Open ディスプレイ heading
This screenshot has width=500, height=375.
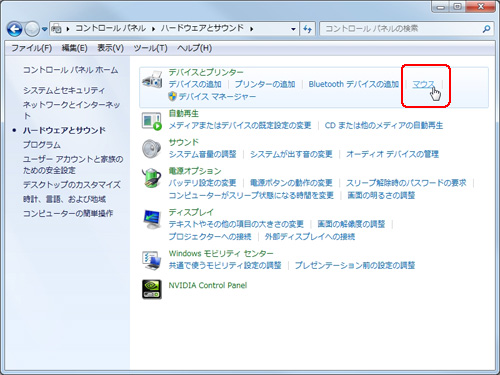pos(191,212)
